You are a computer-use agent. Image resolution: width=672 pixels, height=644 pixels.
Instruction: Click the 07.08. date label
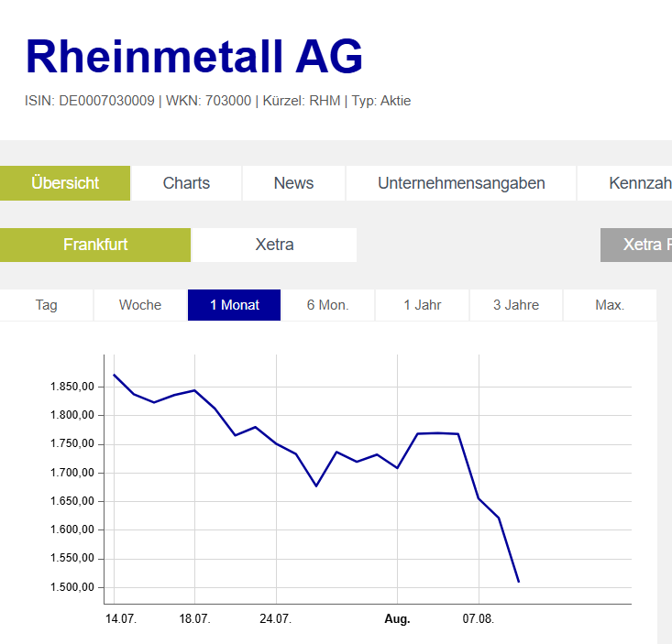point(479,619)
